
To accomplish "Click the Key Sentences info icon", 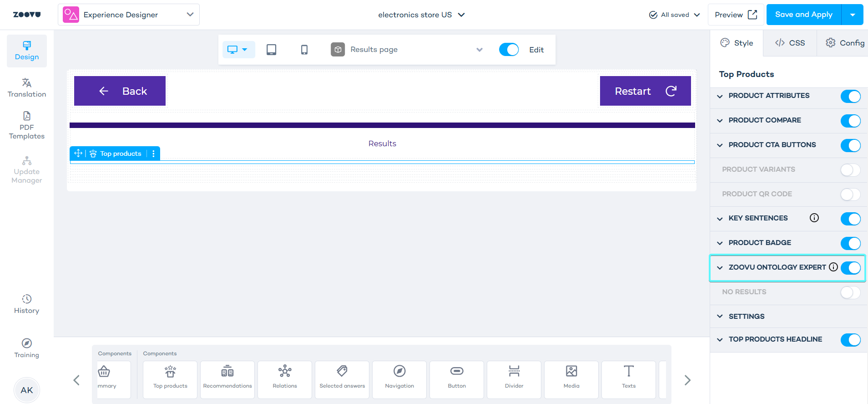I will tap(814, 218).
